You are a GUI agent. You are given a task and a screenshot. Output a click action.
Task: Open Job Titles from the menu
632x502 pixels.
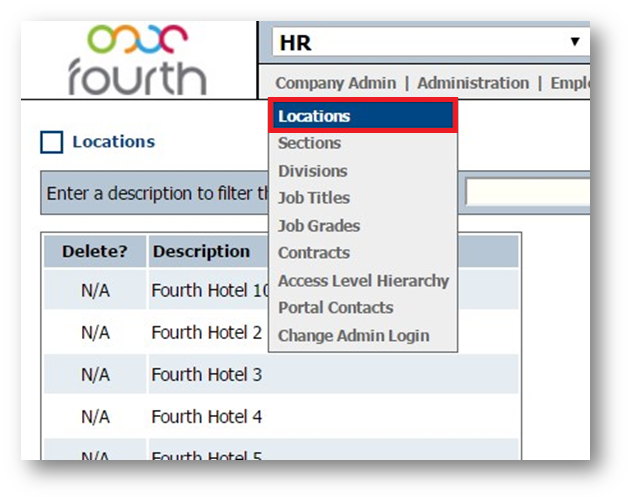[x=313, y=198]
